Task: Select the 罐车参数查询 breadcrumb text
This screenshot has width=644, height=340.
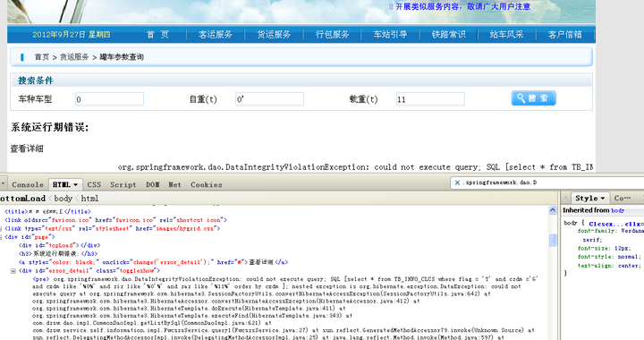Action: pos(122,57)
